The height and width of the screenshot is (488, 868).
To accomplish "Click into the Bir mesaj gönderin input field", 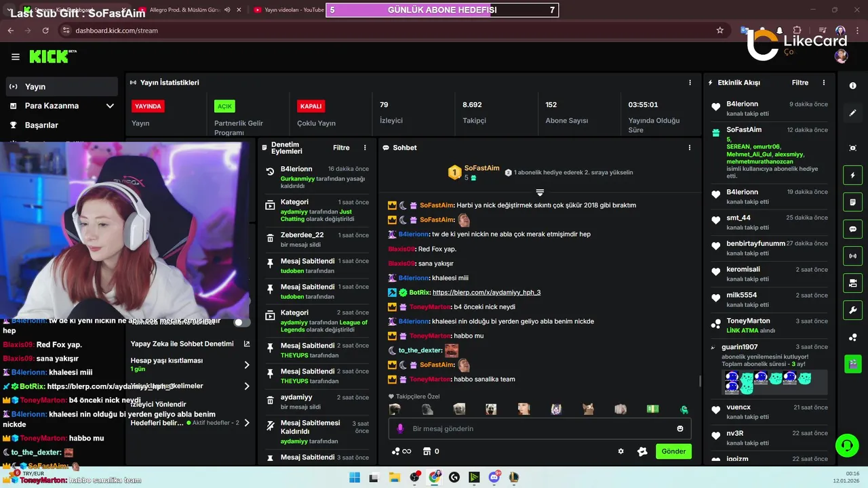I will click(x=539, y=428).
